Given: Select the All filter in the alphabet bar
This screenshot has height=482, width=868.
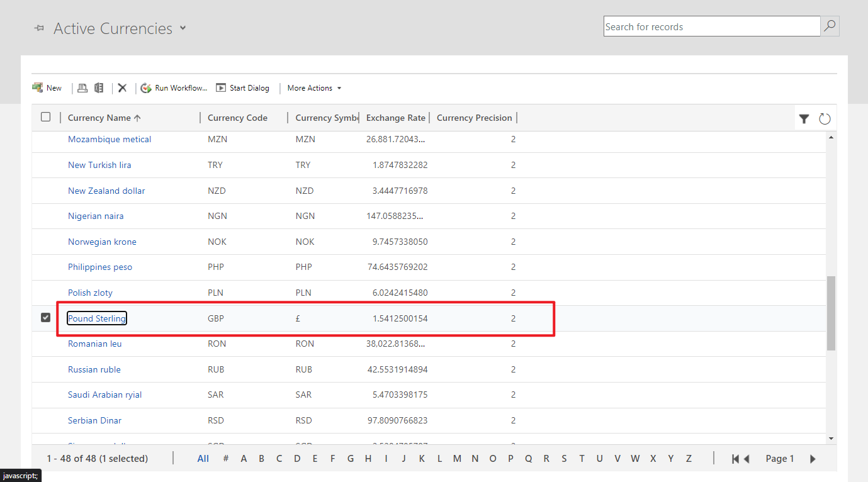Looking at the screenshot, I should point(203,458).
